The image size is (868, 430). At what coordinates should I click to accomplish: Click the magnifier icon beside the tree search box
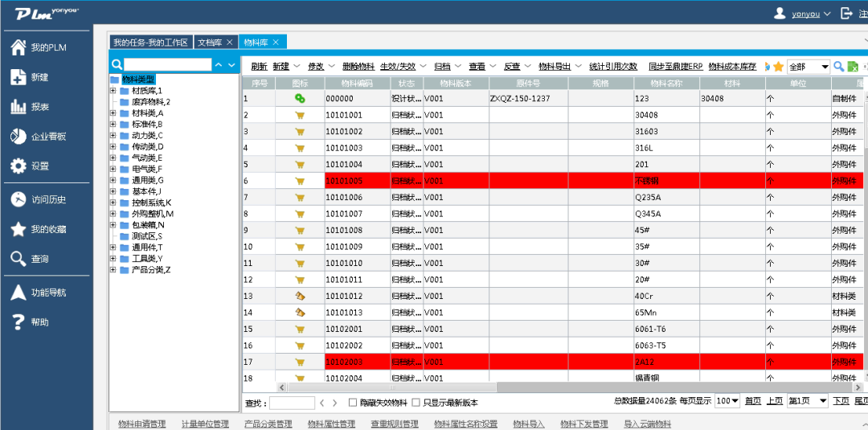[x=117, y=65]
